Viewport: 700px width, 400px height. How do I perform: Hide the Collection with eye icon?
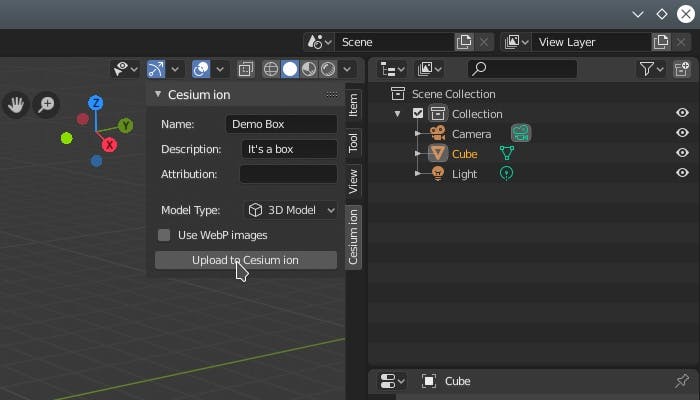pos(682,113)
